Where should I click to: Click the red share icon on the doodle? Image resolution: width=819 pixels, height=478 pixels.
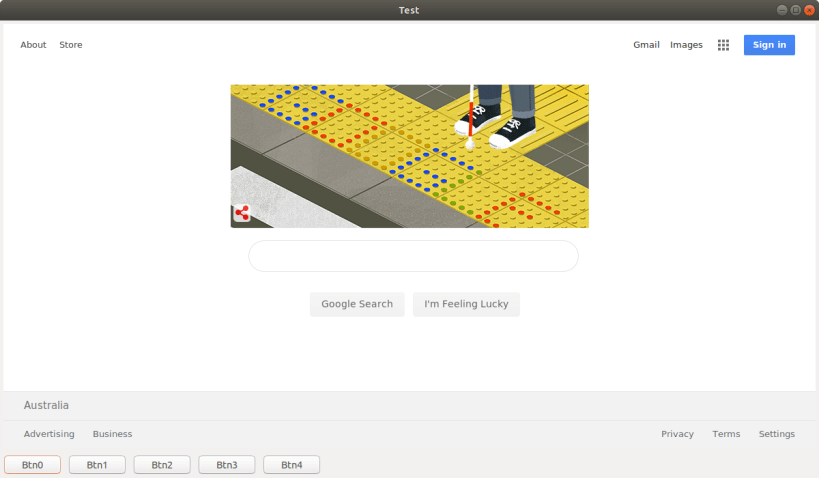point(242,213)
